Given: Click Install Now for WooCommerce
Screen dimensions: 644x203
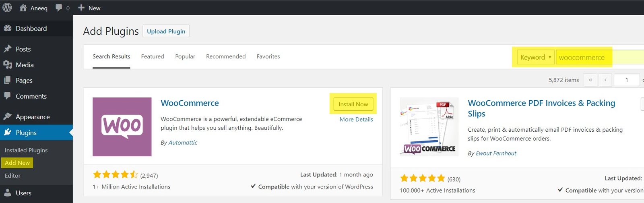Looking at the screenshot, I should click(353, 104).
